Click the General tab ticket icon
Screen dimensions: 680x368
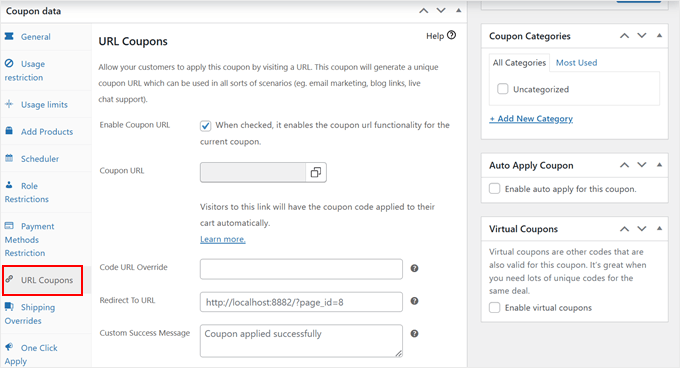coord(9,36)
